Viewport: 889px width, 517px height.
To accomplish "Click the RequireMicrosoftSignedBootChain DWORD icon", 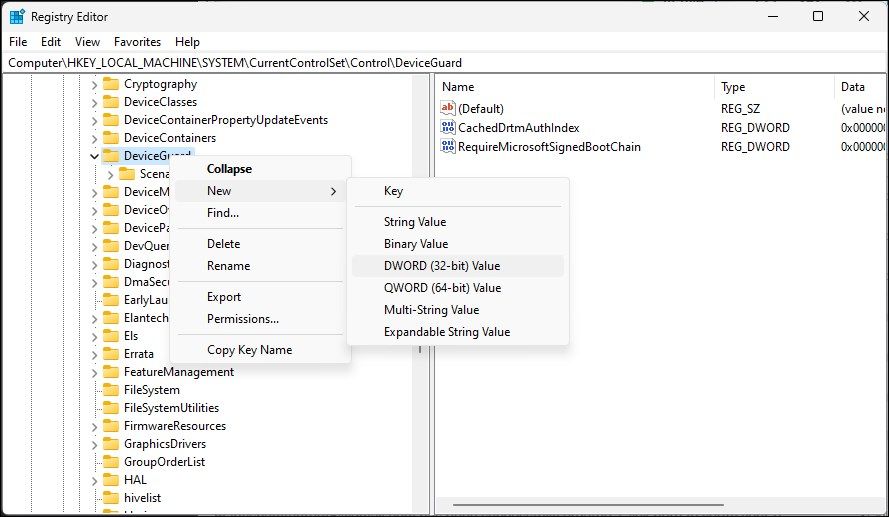I will pos(448,147).
